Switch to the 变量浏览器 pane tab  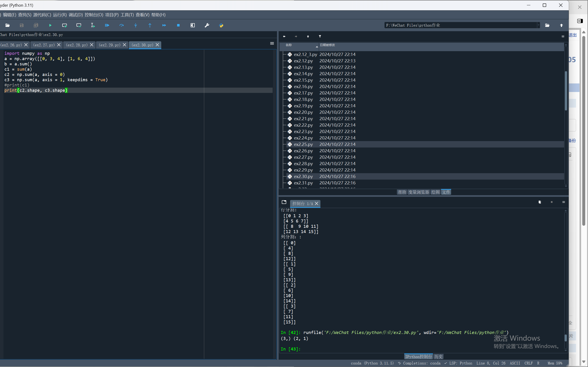click(x=418, y=192)
